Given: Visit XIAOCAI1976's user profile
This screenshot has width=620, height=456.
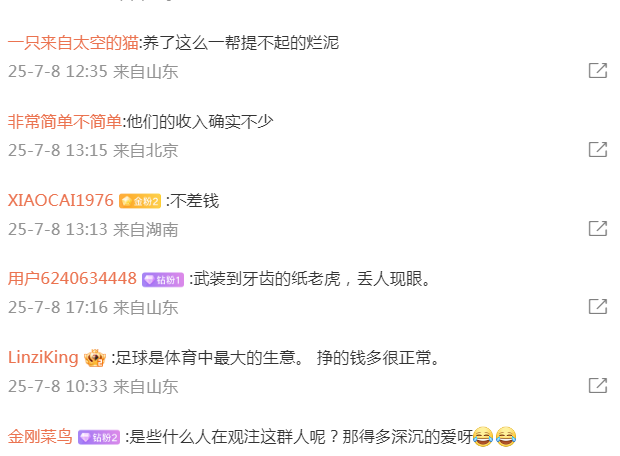Looking at the screenshot, I should coord(60,201).
